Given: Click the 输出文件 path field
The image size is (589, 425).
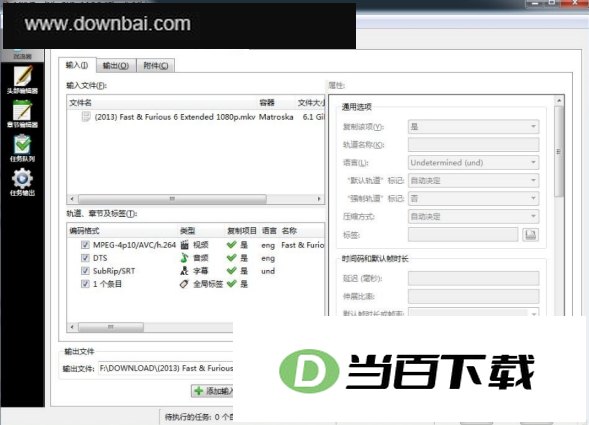Looking at the screenshot, I should point(166,368).
